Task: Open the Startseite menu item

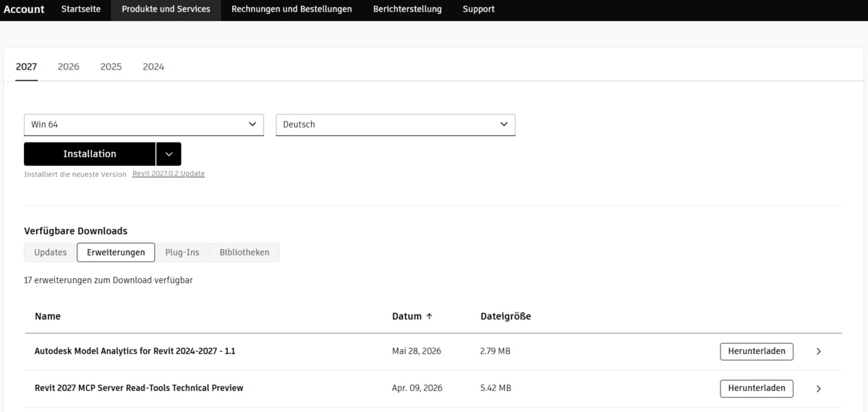Action: pyautogui.click(x=80, y=9)
